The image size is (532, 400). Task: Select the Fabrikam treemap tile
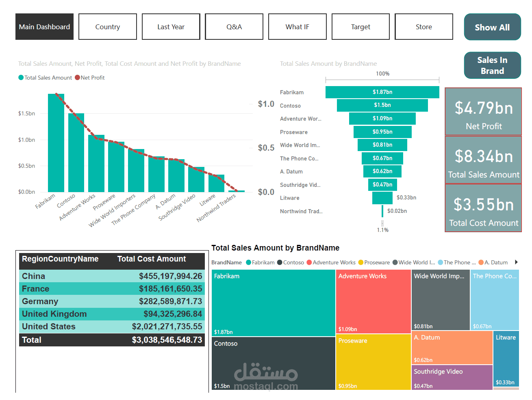coord(274,303)
